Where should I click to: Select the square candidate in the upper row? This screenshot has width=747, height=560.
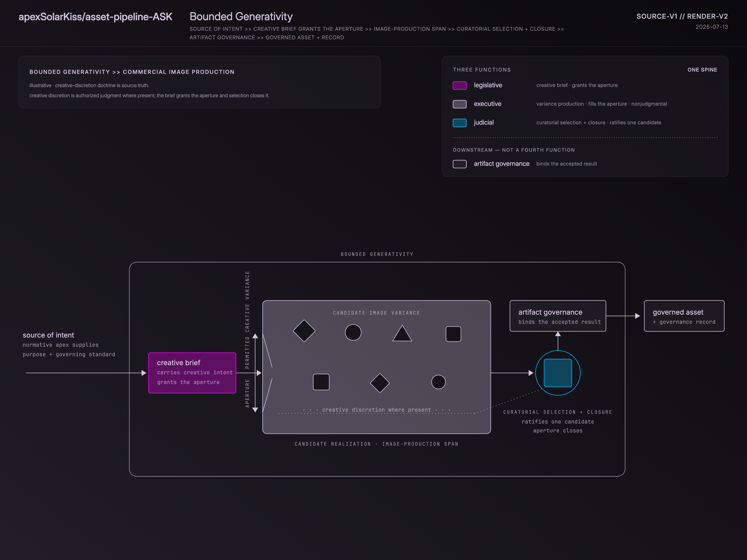coord(453,334)
